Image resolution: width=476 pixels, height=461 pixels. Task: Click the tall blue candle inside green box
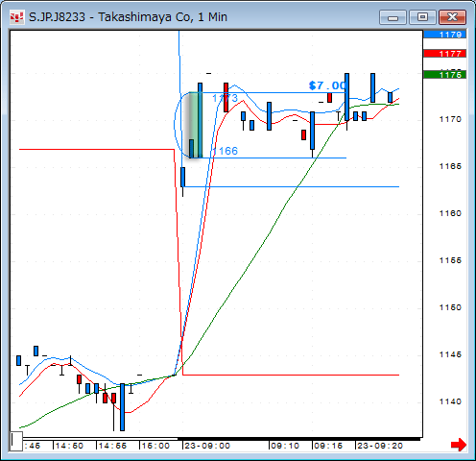(200, 120)
